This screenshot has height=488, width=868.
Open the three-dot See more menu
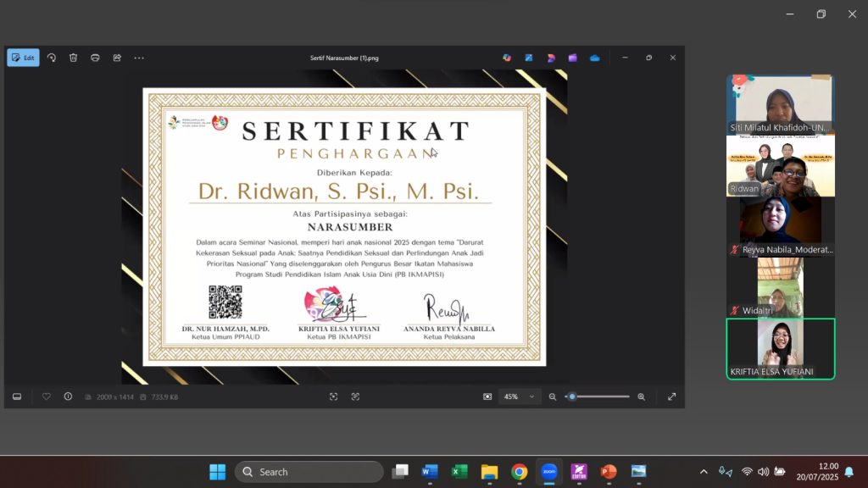139,58
